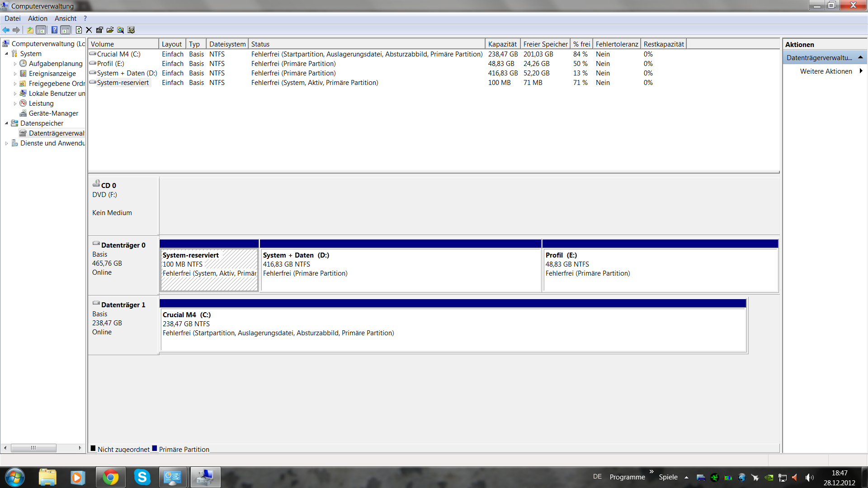Toggle the Action pane visibility button
The image size is (868, 488).
tap(66, 30)
